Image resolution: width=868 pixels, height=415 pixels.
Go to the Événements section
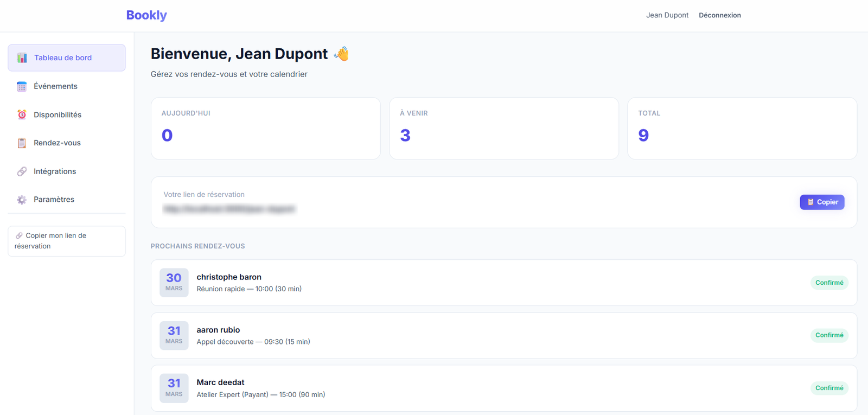point(67,86)
